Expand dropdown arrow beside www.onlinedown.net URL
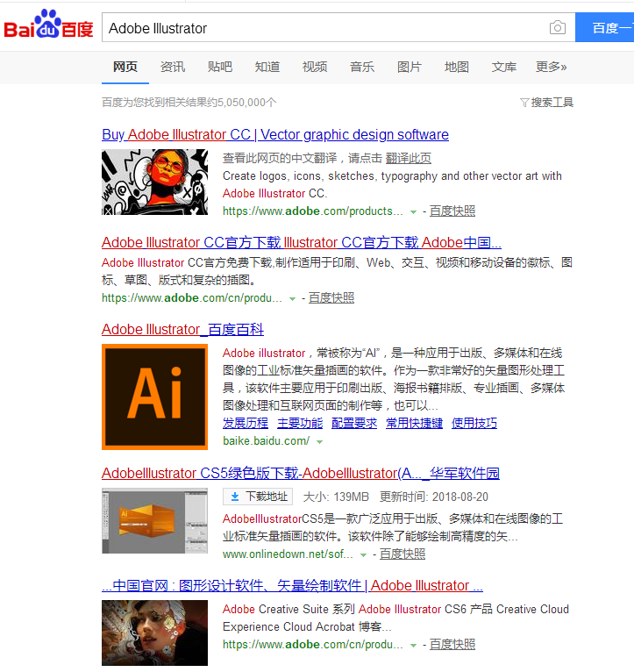Image resolution: width=634 pixels, height=672 pixels. coord(363,554)
